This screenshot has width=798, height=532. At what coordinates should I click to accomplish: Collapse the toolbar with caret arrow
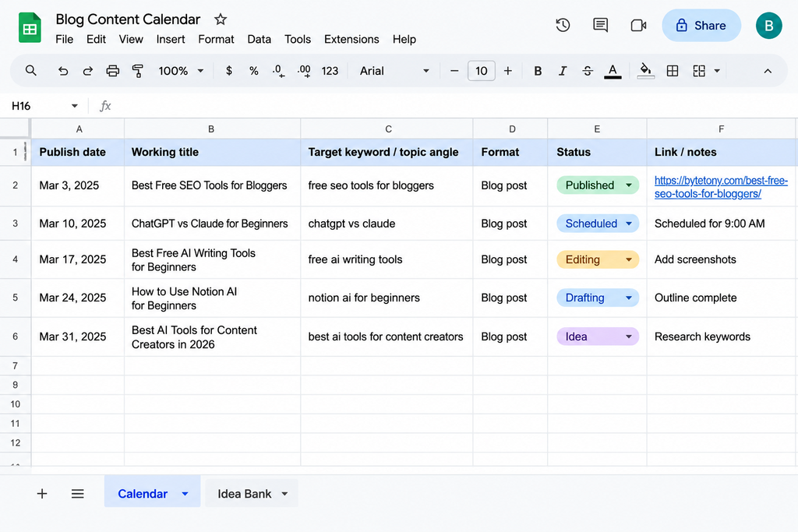768,71
